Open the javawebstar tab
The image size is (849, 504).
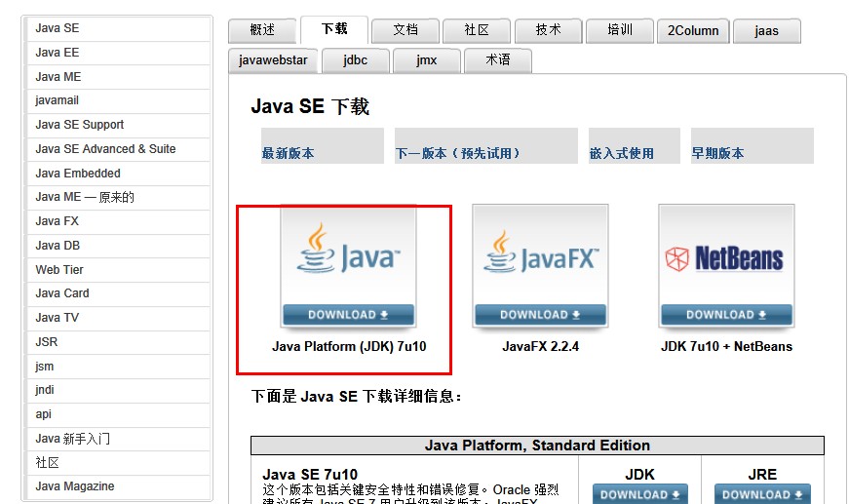click(x=273, y=60)
